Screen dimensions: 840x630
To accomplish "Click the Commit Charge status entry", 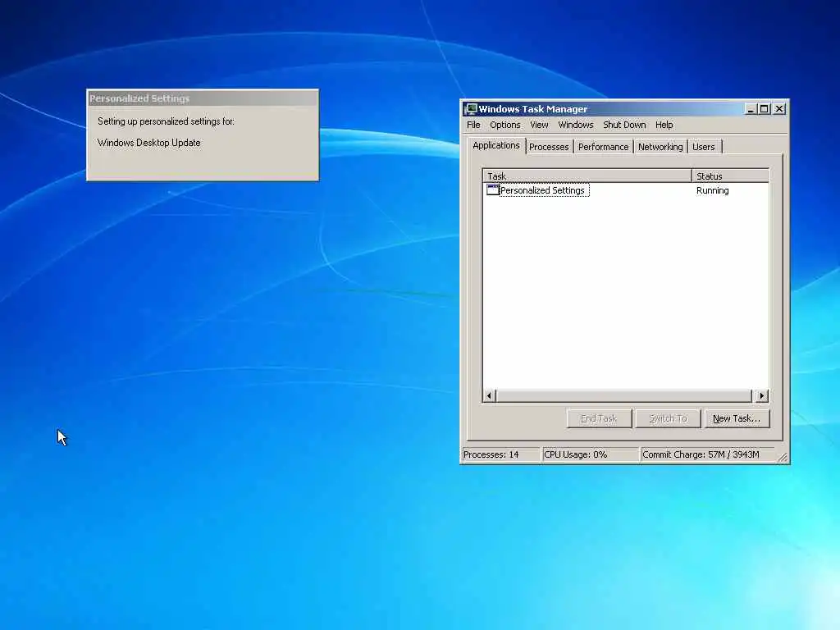I will pyautogui.click(x=707, y=454).
